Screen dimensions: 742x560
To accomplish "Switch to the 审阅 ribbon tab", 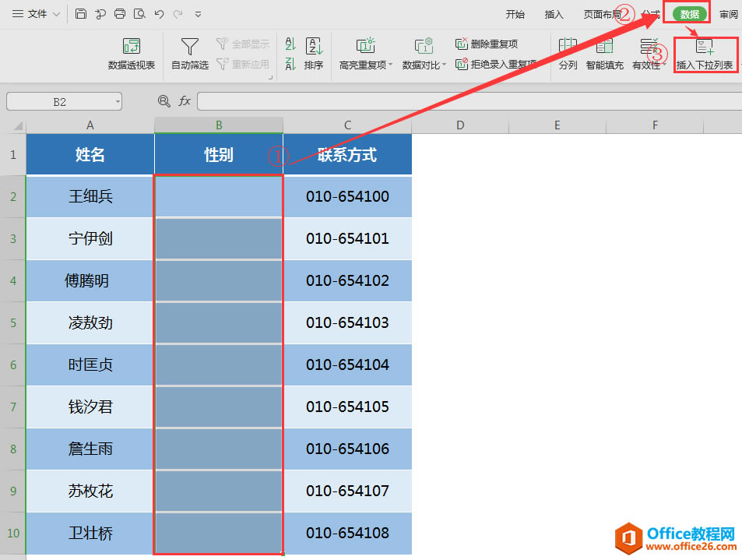I will [729, 15].
